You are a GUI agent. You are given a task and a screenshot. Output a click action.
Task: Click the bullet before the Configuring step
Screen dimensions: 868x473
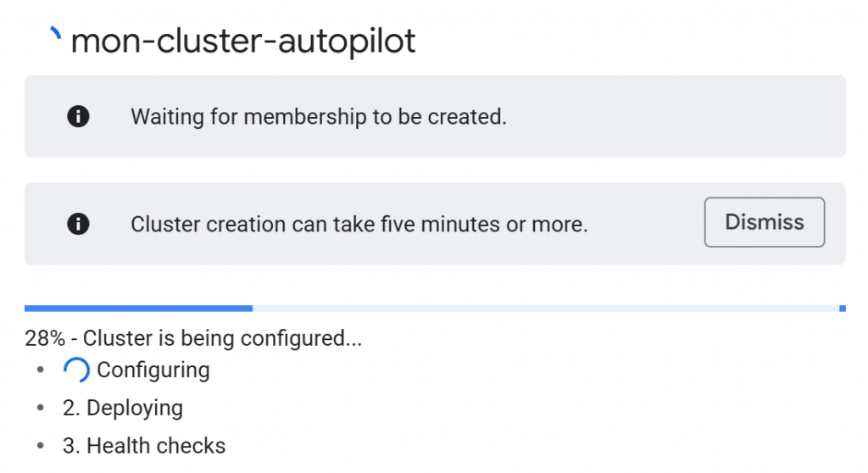click(x=40, y=370)
